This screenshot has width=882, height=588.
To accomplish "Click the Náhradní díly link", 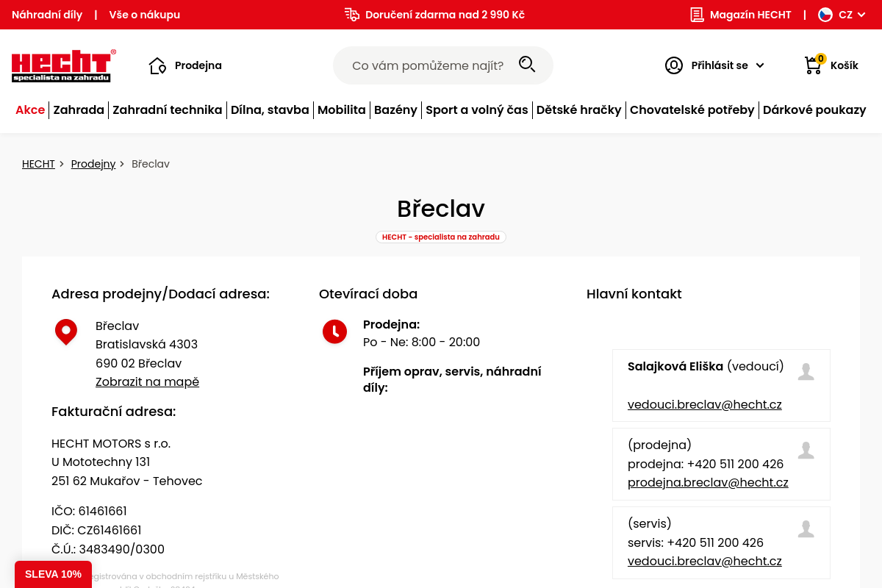I will [x=47, y=15].
